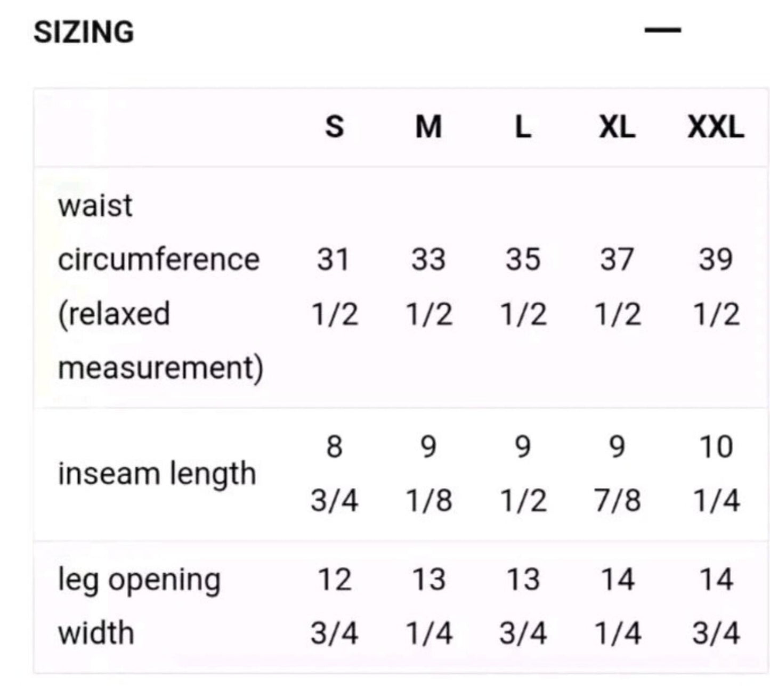The height and width of the screenshot is (700, 770).
Task: Select the XL size column header
Action: click(x=617, y=127)
